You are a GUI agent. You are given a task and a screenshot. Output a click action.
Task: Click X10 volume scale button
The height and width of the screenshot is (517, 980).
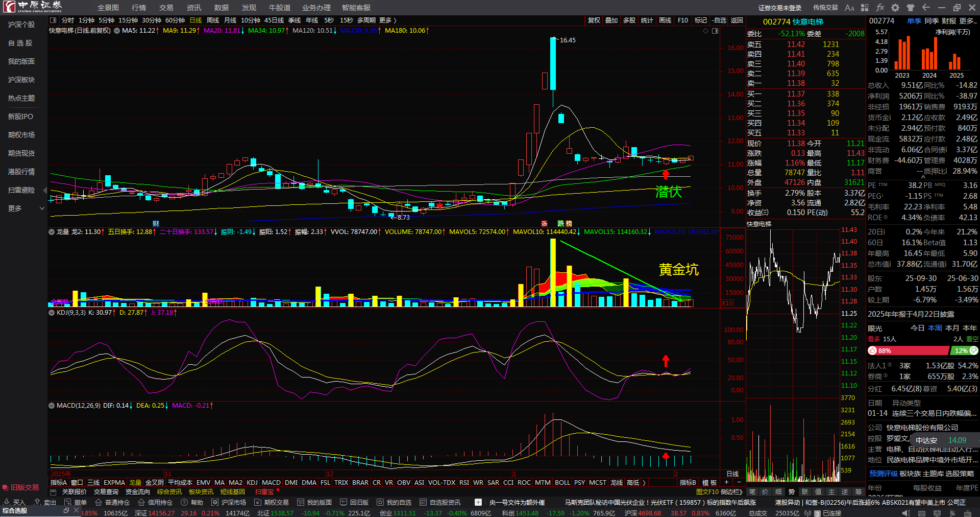click(x=727, y=303)
